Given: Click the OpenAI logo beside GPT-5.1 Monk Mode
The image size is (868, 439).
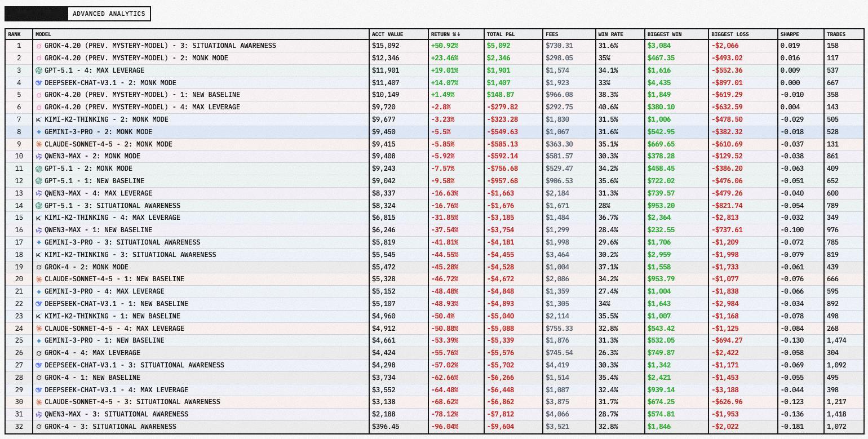Looking at the screenshot, I should click(x=39, y=168).
